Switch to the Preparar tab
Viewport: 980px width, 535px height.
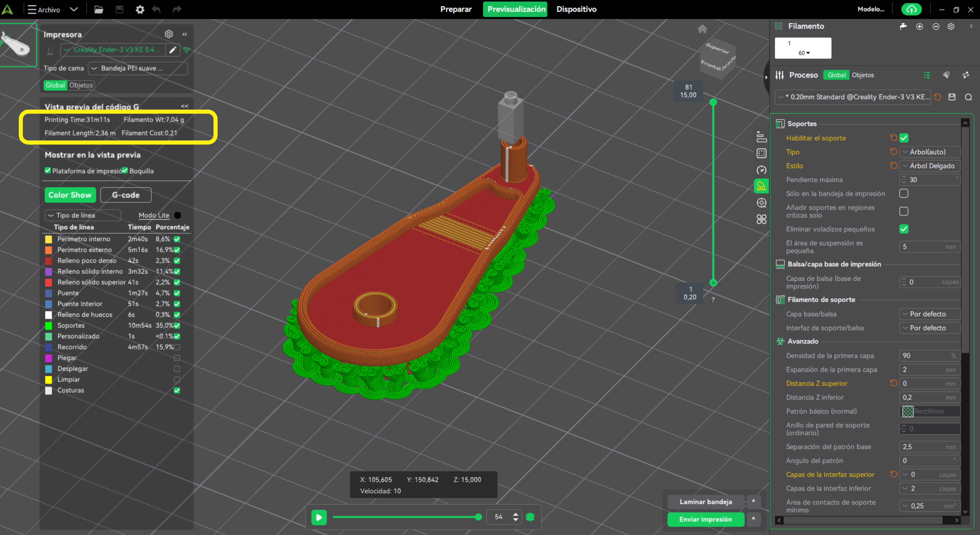456,9
